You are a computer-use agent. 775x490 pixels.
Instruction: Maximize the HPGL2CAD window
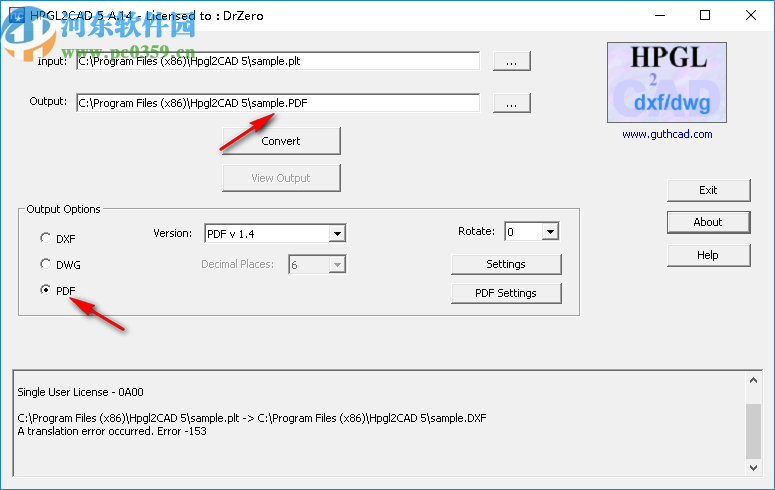pyautogui.click(x=705, y=15)
